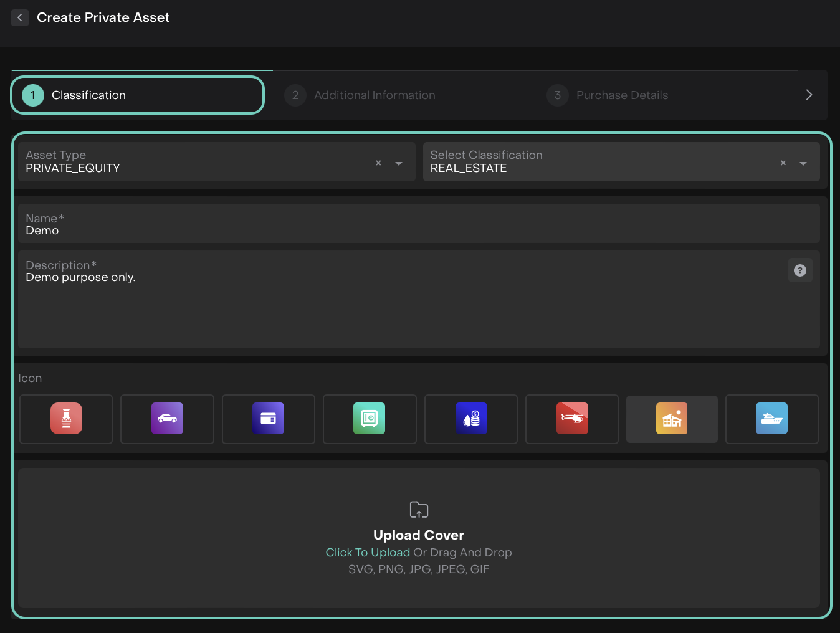Select the red vase icon

(66, 419)
